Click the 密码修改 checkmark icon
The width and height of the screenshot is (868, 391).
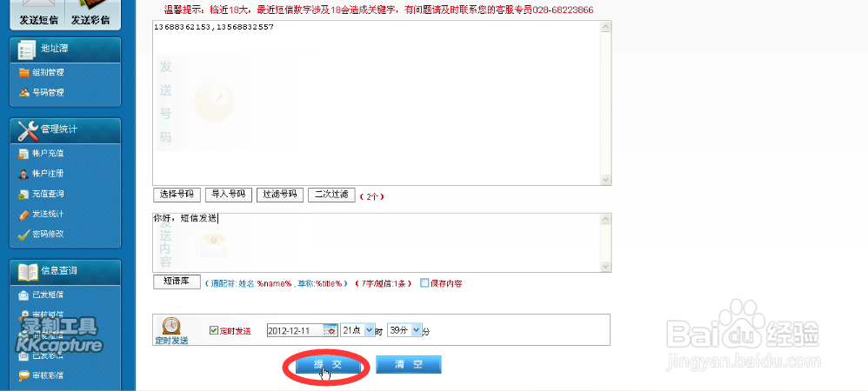point(23,235)
